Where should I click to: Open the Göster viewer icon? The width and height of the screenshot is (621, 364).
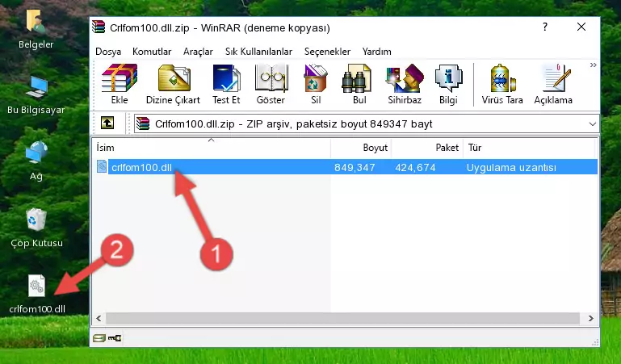(x=271, y=84)
